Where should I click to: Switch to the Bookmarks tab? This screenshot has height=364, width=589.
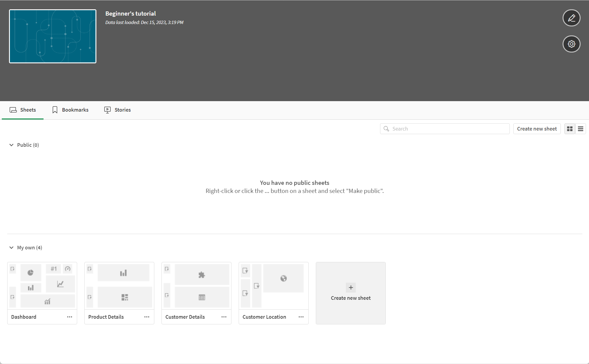75,110
